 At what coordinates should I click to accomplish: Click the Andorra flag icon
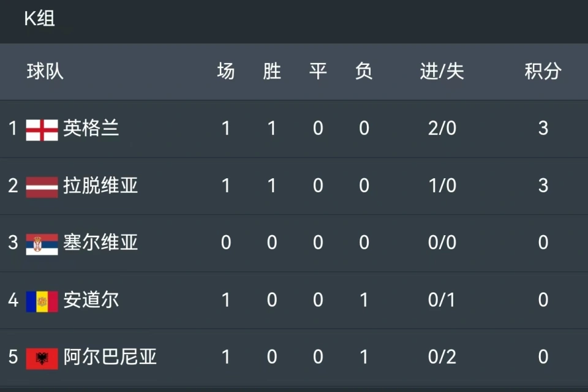click(x=42, y=301)
